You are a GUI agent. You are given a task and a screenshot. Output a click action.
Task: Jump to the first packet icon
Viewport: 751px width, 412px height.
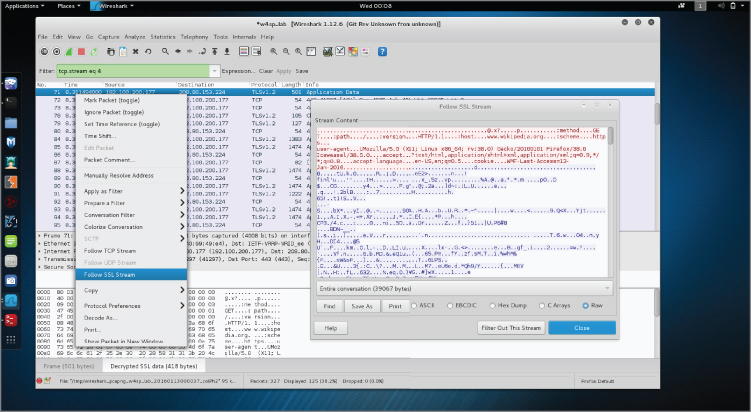point(215,52)
